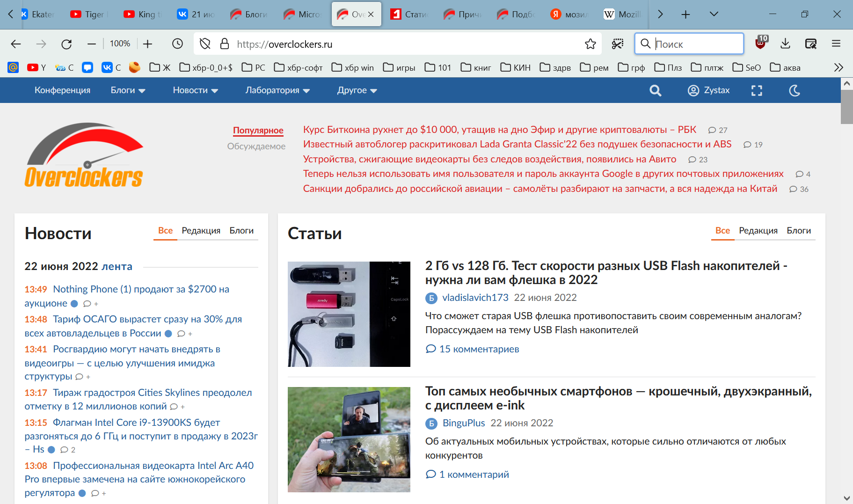
Task: Focus the Поиск search box
Action: pyautogui.click(x=689, y=44)
